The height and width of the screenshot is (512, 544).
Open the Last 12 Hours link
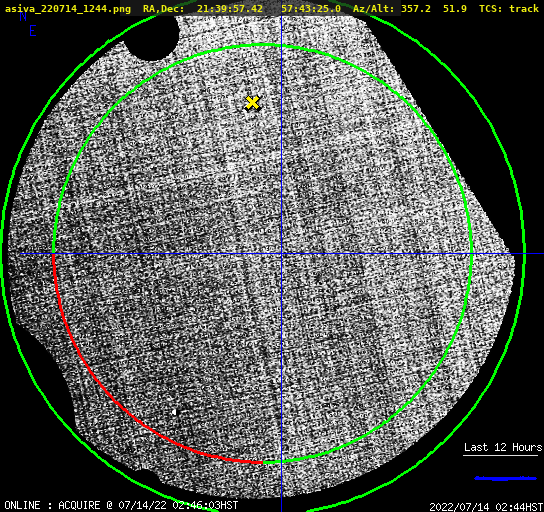pyautogui.click(x=503, y=447)
